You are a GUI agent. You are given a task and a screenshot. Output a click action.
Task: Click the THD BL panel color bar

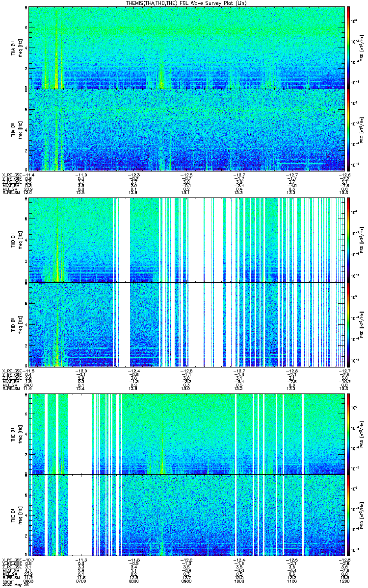tap(348, 240)
